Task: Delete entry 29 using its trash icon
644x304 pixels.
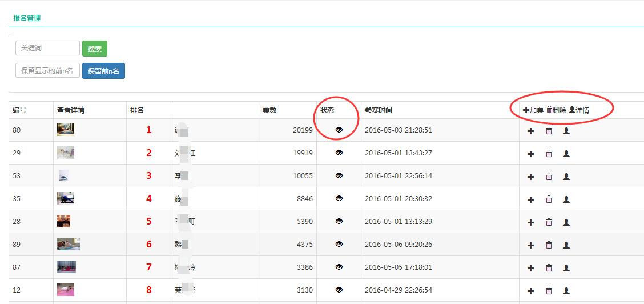Action: point(549,154)
